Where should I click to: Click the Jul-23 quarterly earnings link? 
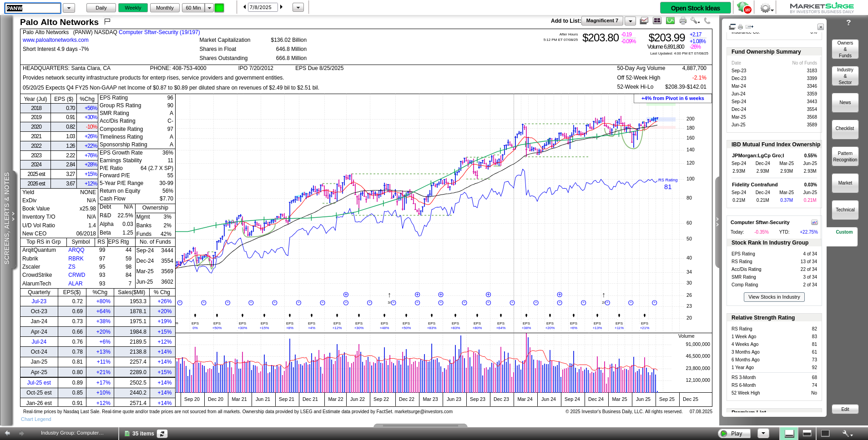(39, 301)
